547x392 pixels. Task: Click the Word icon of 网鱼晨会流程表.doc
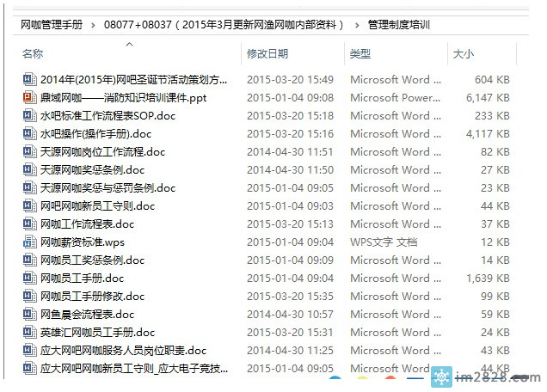(28, 315)
